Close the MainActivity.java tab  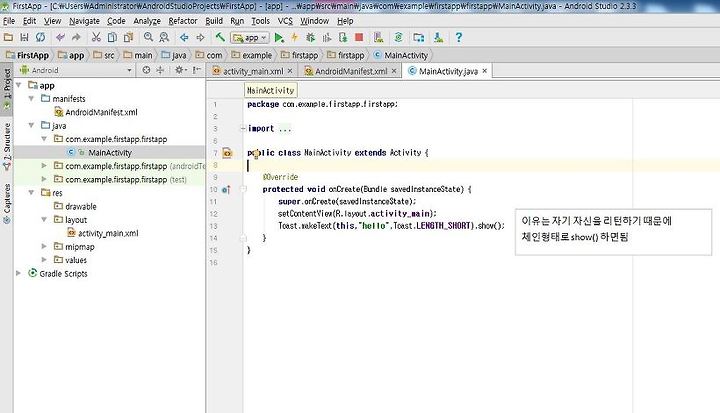tap(484, 71)
